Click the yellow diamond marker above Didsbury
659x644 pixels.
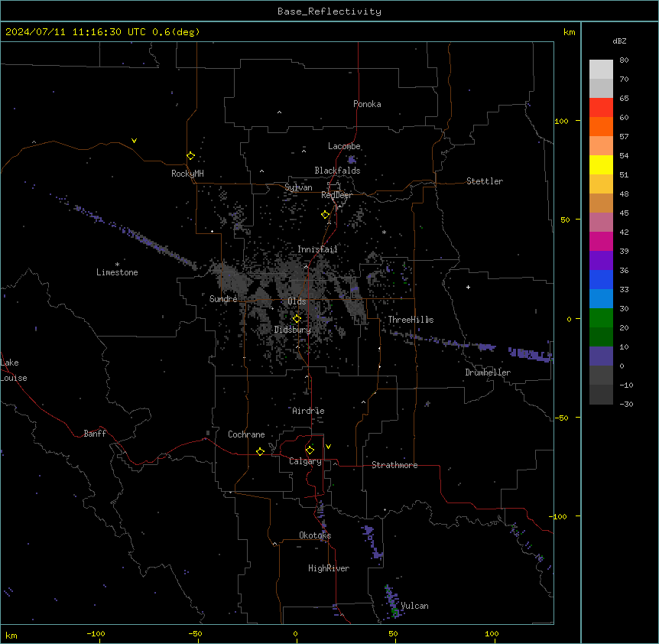pos(297,319)
